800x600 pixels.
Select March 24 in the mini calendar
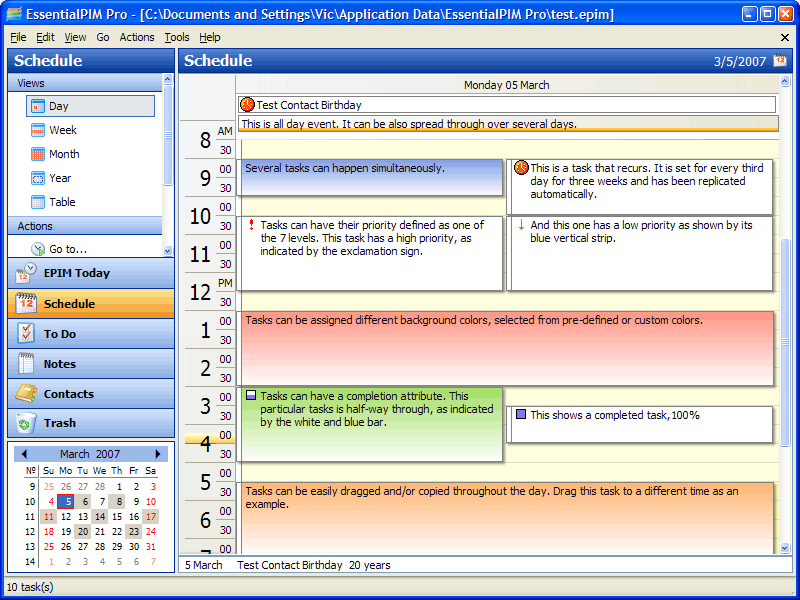151,532
